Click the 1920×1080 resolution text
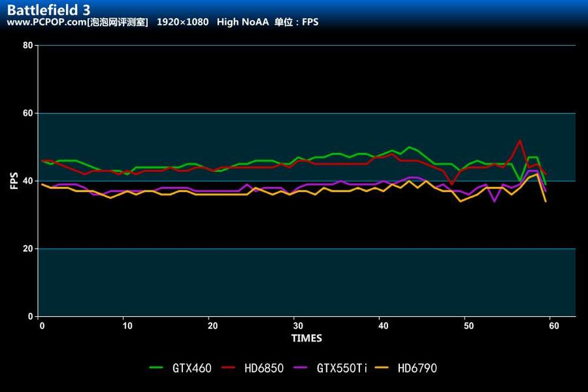 click(183, 22)
